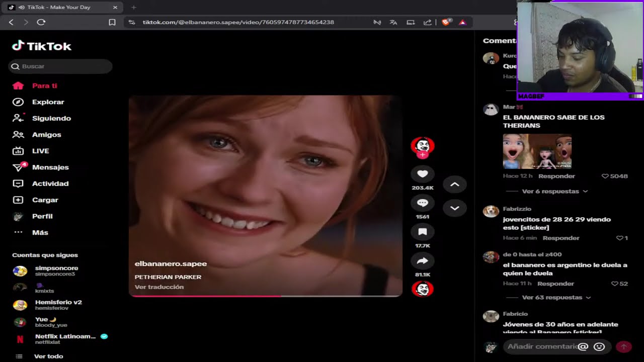Like the elbananero.sapee video
Image resolution: width=644 pixels, height=362 pixels.
coord(423,174)
